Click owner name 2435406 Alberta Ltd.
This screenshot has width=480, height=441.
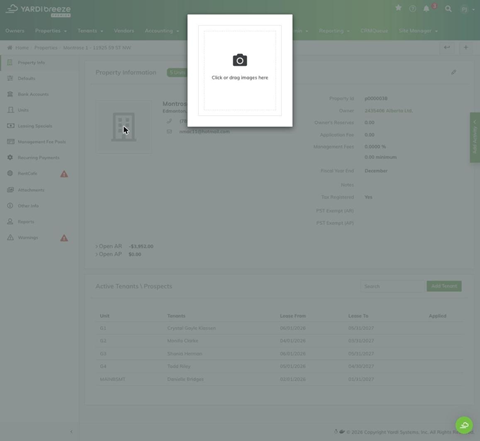coord(389,111)
